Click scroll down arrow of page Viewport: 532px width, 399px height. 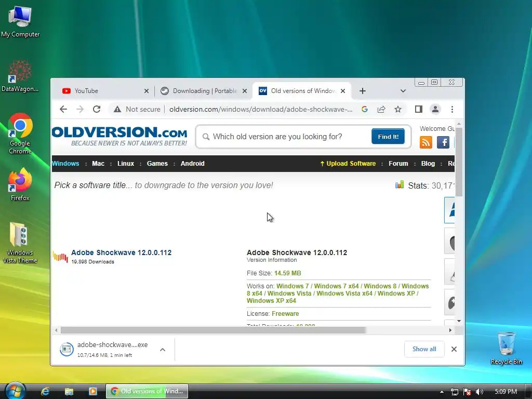click(x=459, y=321)
